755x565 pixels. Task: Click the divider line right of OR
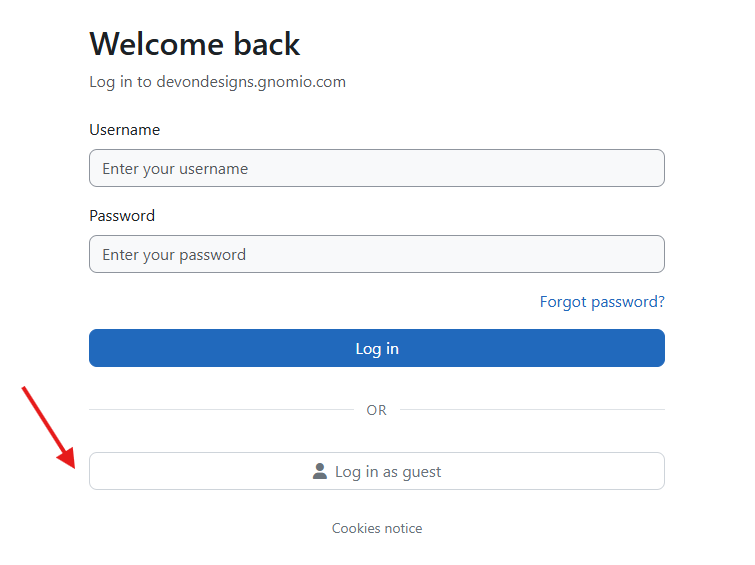(x=533, y=409)
